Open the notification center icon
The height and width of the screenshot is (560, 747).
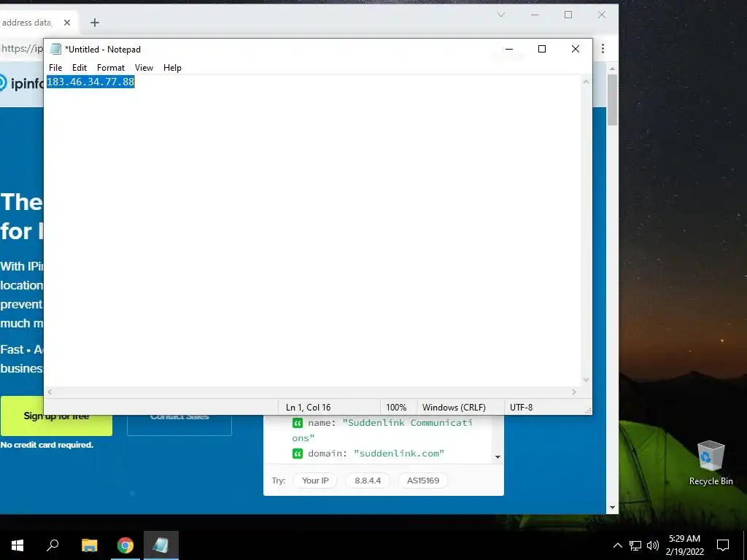tap(723, 545)
